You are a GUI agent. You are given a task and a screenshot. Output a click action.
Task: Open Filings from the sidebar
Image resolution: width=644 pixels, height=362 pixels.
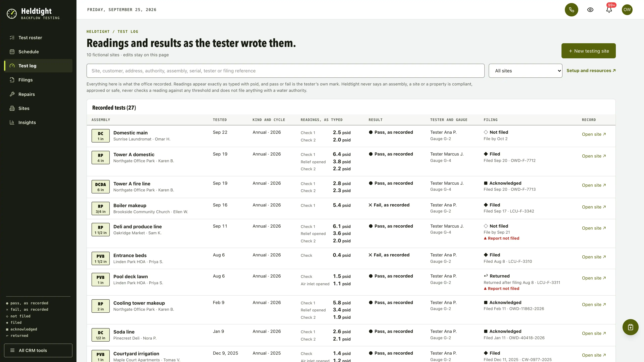click(x=38, y=80)
